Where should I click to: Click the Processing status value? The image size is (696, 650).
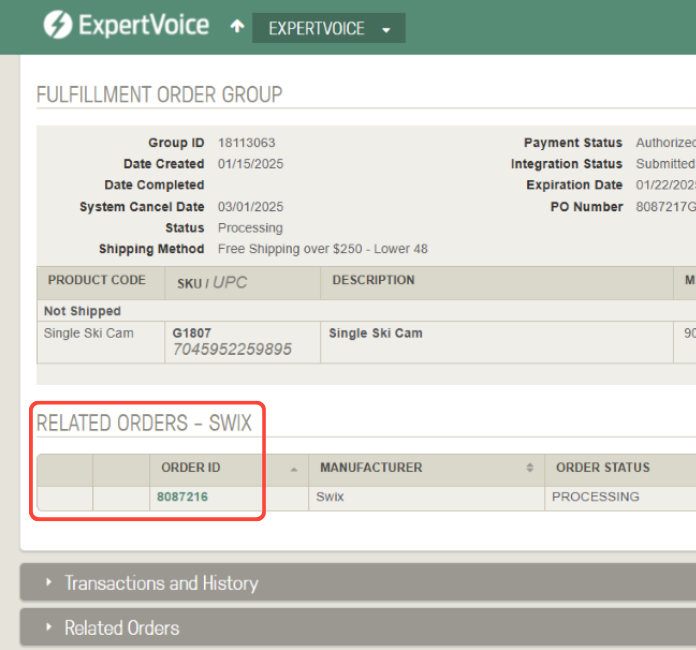click(x=250, y=228)
